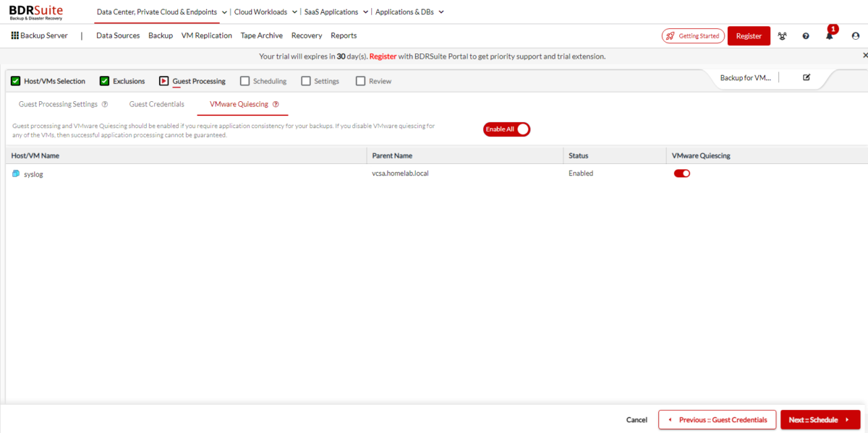The image size is (868, 433).
Task: Open the VM Replication menu
Action: pos(207,35)
